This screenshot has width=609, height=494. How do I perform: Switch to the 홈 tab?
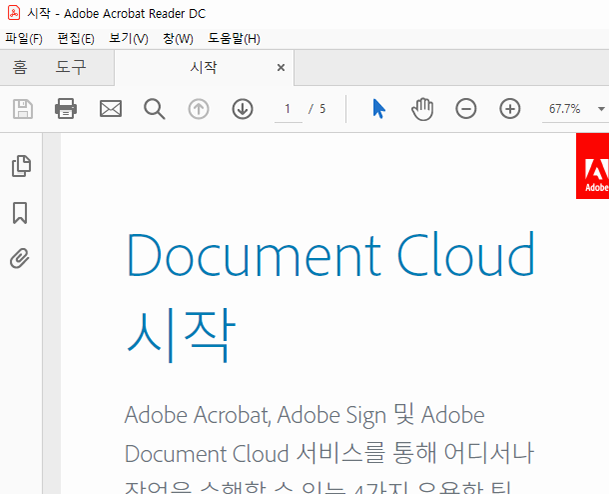click(20, 67)
